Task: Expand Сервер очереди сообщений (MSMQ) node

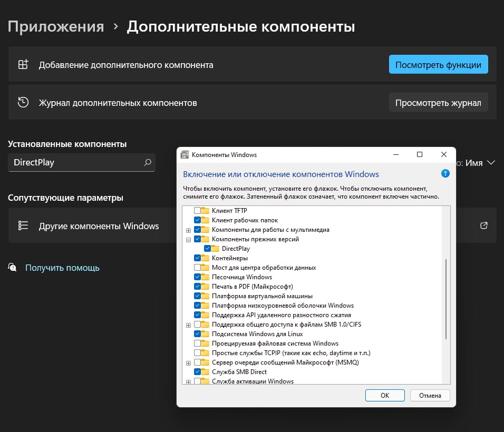Action: point(189,363)
